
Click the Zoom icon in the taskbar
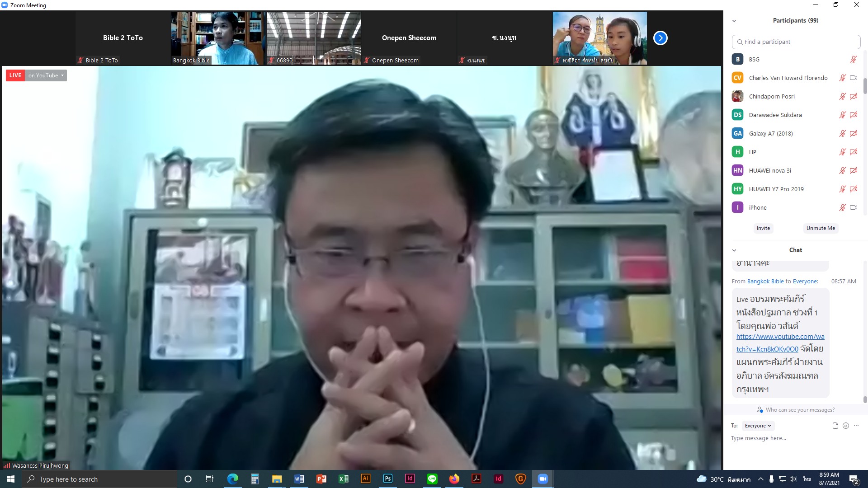[543, 479]
